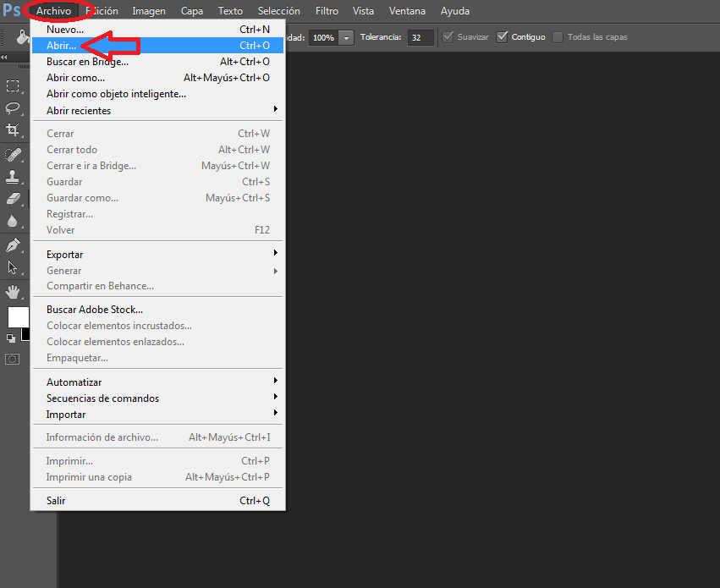Open the Selección menu
The height and width of the screenshot is (588, 720).
278,10
